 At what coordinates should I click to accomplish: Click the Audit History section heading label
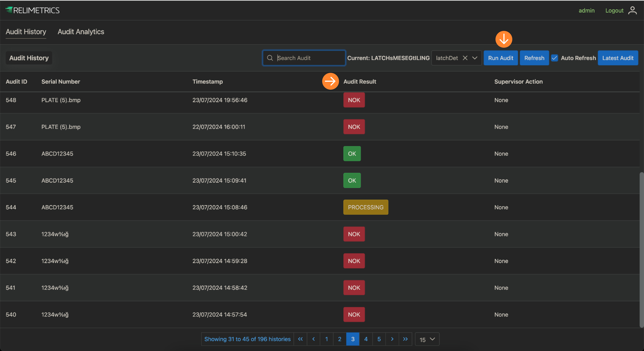pyautogui.click(x=29, y=58)
